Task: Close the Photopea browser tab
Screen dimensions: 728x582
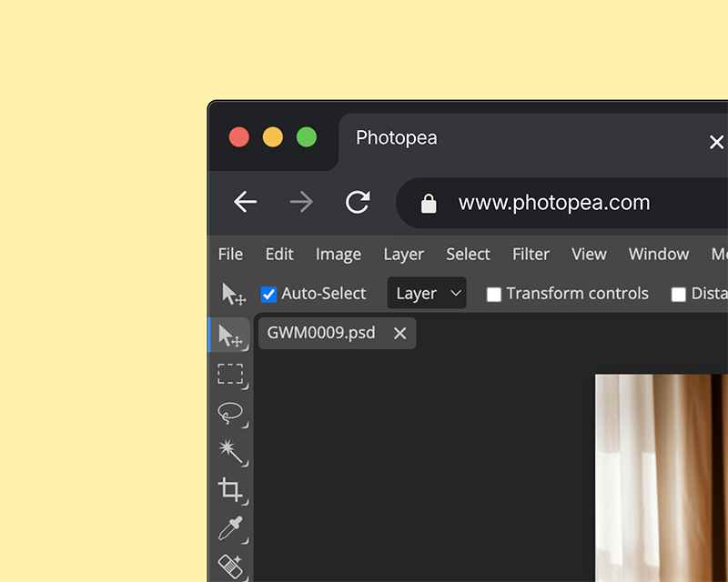Action: pos(716,142)
